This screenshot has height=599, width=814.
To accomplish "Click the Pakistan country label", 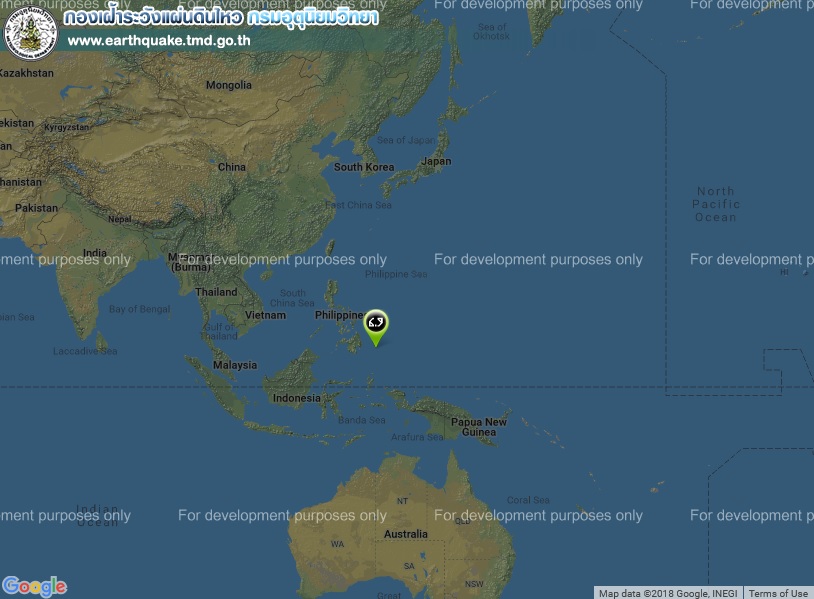I will click(x=36, y=208).
